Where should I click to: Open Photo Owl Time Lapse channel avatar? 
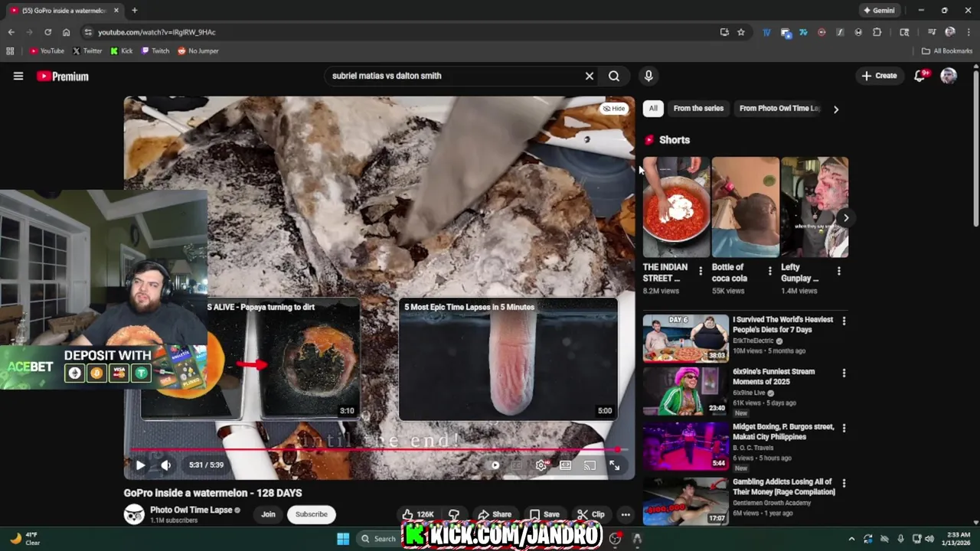[134, 514]
